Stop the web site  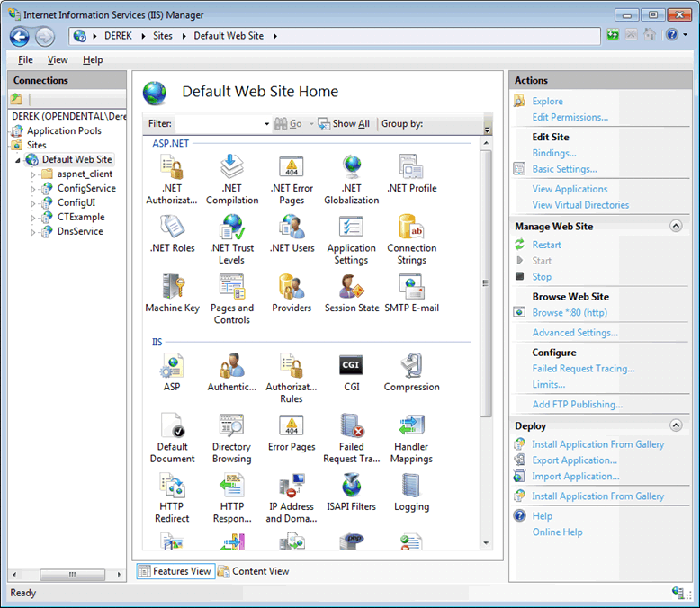(542, 277)
